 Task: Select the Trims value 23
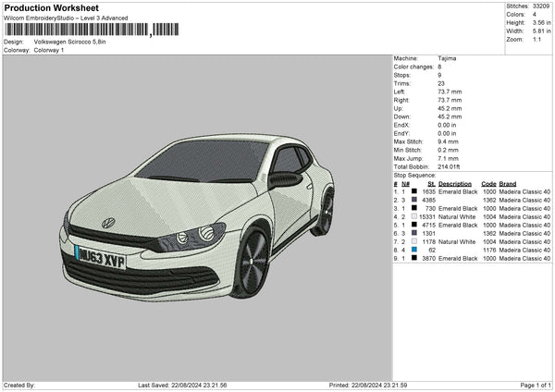441,83
